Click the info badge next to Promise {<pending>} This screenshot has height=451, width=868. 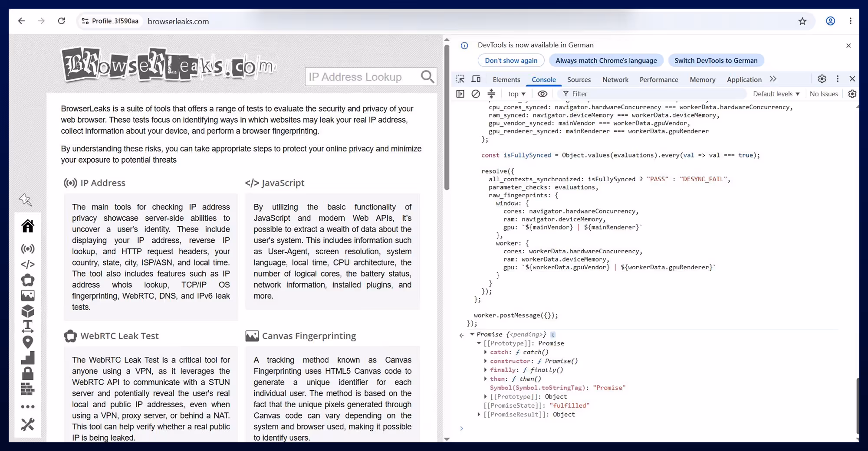click(552, 334)
